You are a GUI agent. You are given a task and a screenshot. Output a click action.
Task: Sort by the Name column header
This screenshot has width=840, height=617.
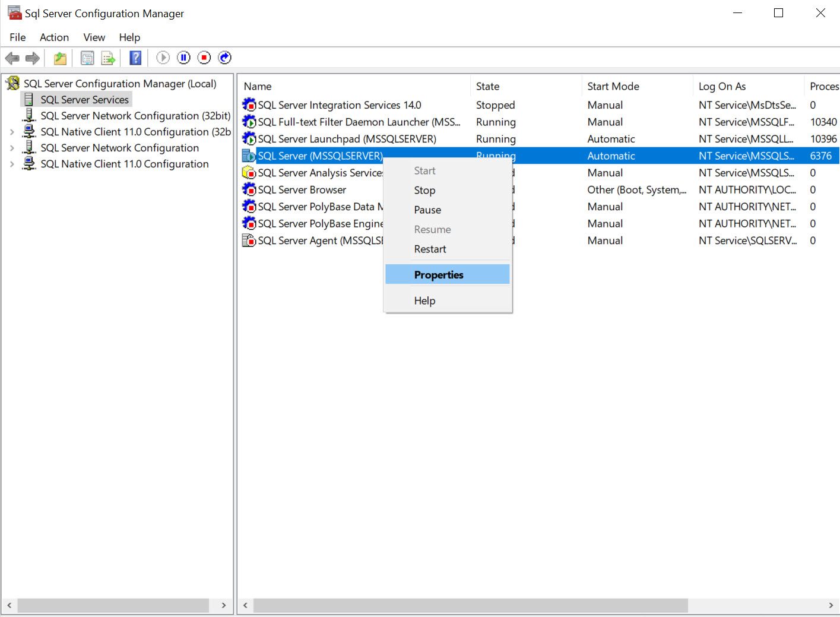[354, 86]
